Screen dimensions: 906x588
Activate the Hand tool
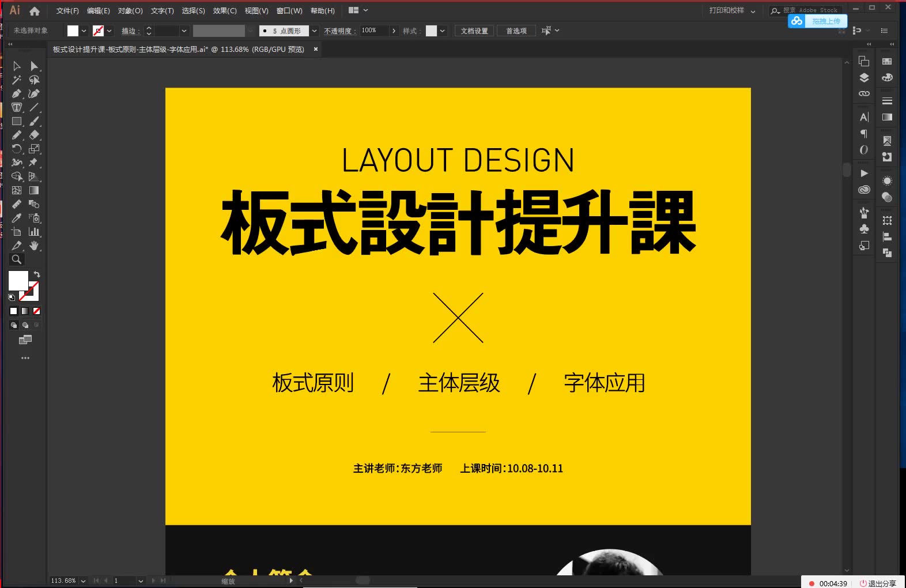[x=34, y=246]
